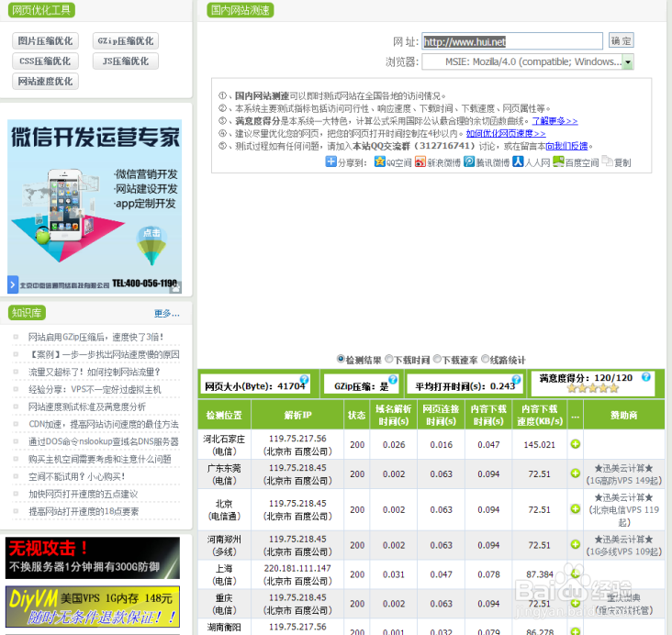
Task: Open the 浏览器 user-agent dropdown arrow
Action: [x=627, y=61]
